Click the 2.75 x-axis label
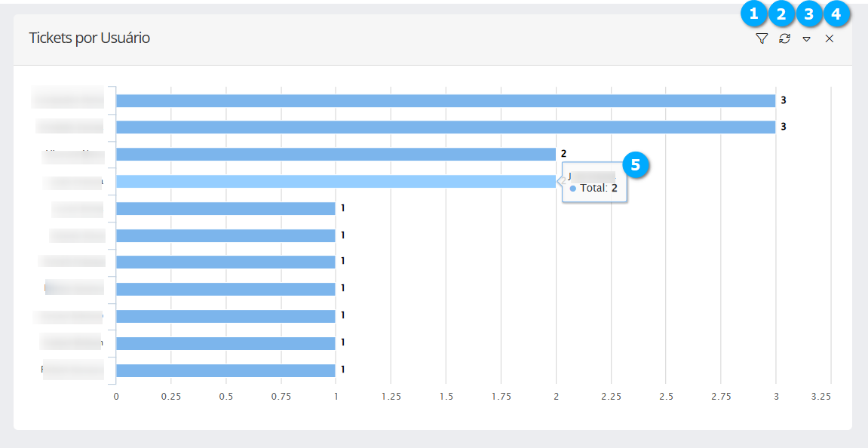 [x=721, y=397]
